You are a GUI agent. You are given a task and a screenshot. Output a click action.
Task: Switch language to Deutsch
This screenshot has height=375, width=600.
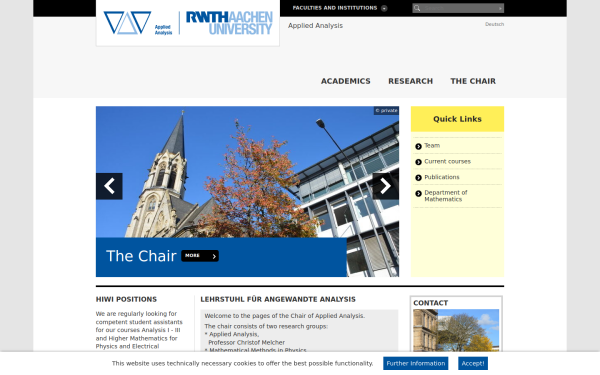[494, 24]
